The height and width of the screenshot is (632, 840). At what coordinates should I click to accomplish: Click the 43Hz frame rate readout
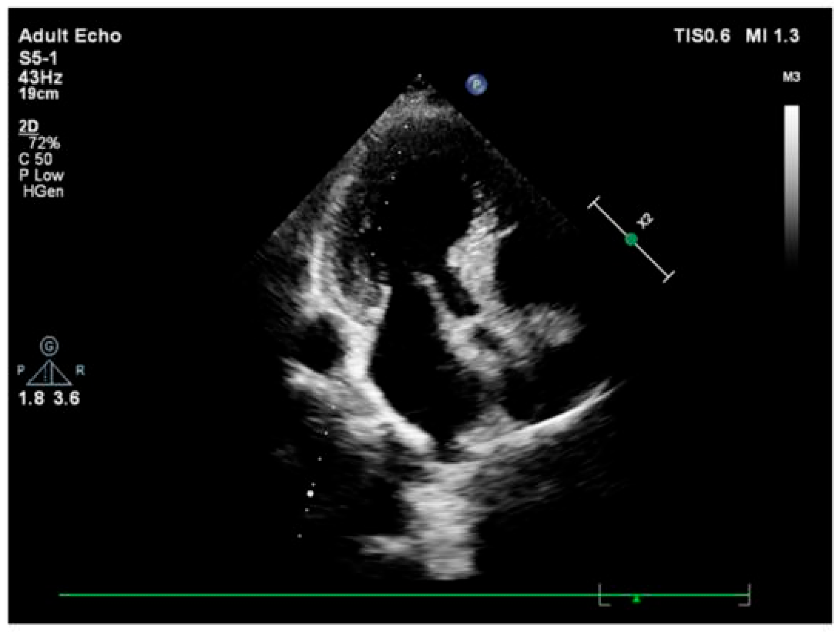pos(40,78)
